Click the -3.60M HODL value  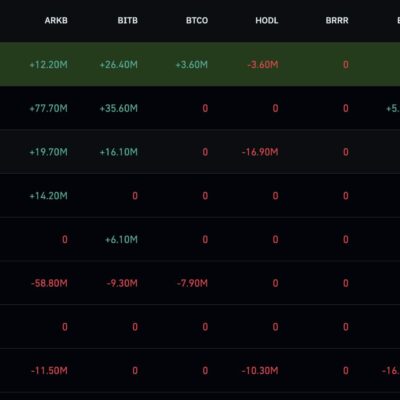[x=263, y=65]
